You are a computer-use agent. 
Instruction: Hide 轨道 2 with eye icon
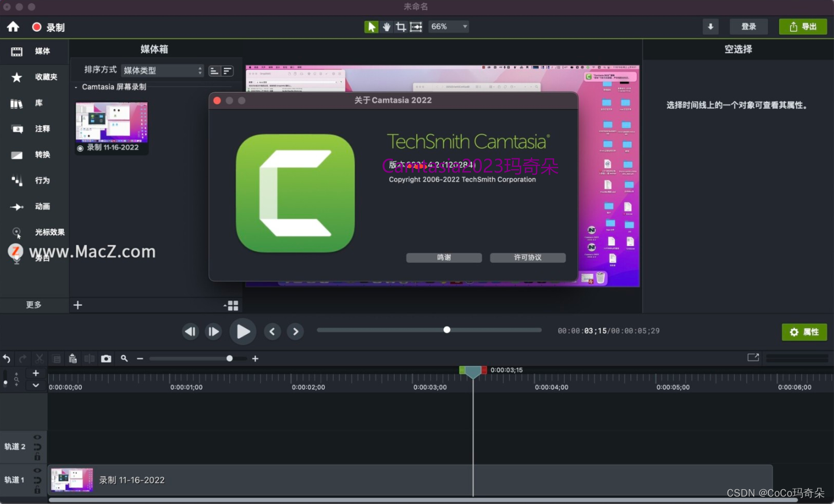pyautogui.click(x=37, y=437)
